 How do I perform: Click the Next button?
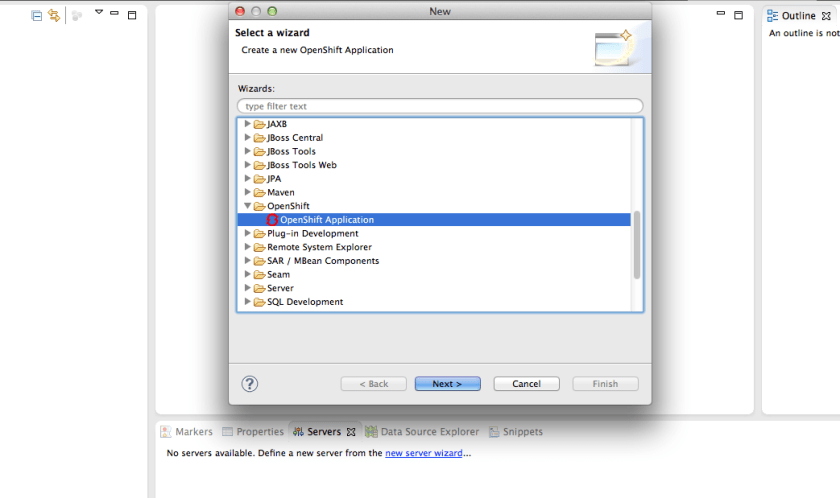point(447,384)
